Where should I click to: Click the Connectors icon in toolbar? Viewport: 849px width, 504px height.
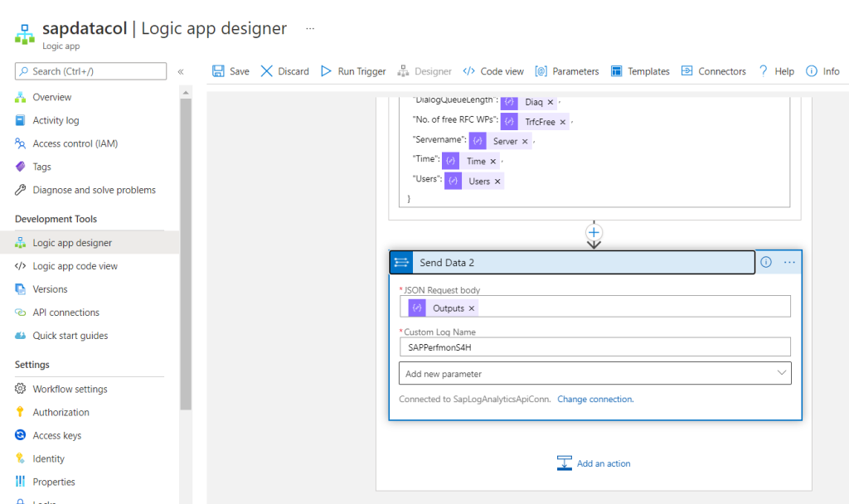(x=686, y=71)
